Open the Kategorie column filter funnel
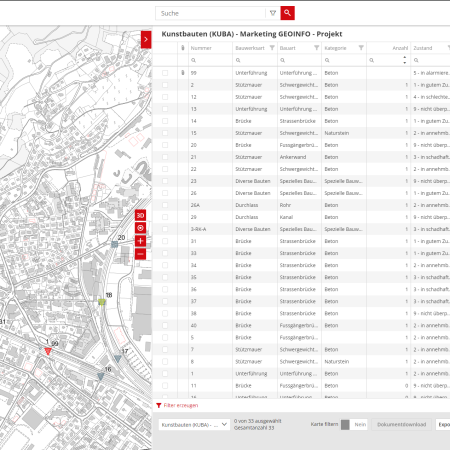 [361, 48]
